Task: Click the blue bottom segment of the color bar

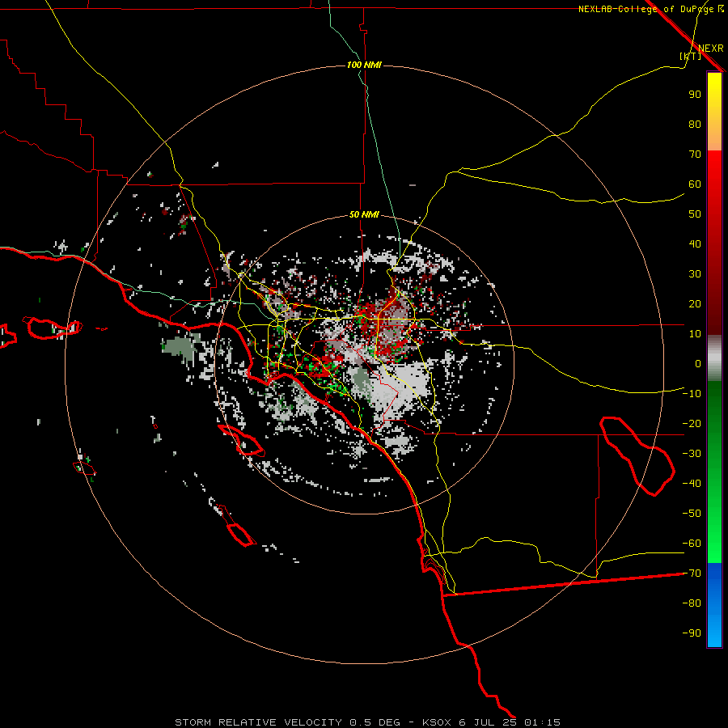Action: (714, 605)
